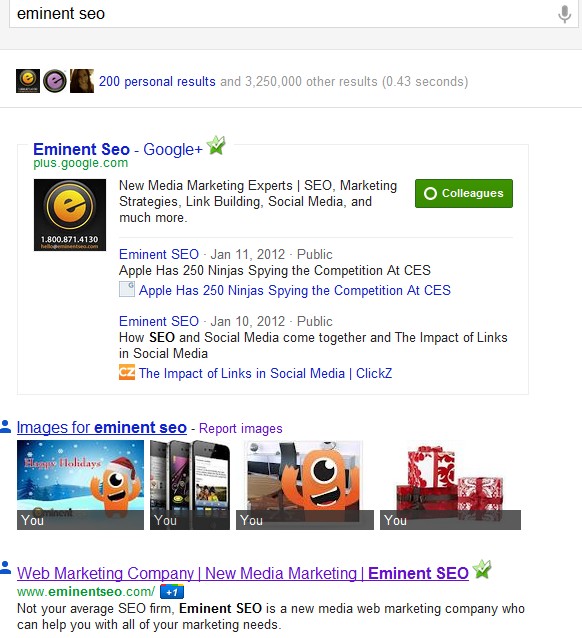Open the red gift boxes thumbnail

tap(450, 485)
